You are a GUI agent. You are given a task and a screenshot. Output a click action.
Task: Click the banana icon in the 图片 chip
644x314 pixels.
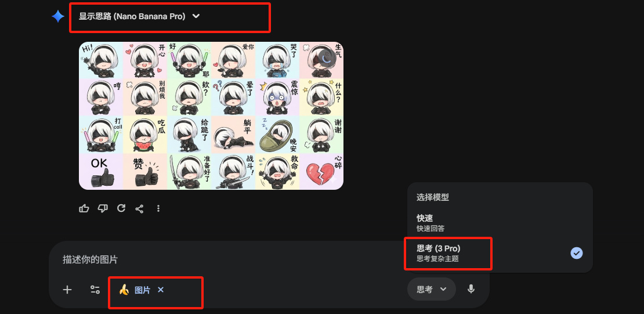[124, 290]
